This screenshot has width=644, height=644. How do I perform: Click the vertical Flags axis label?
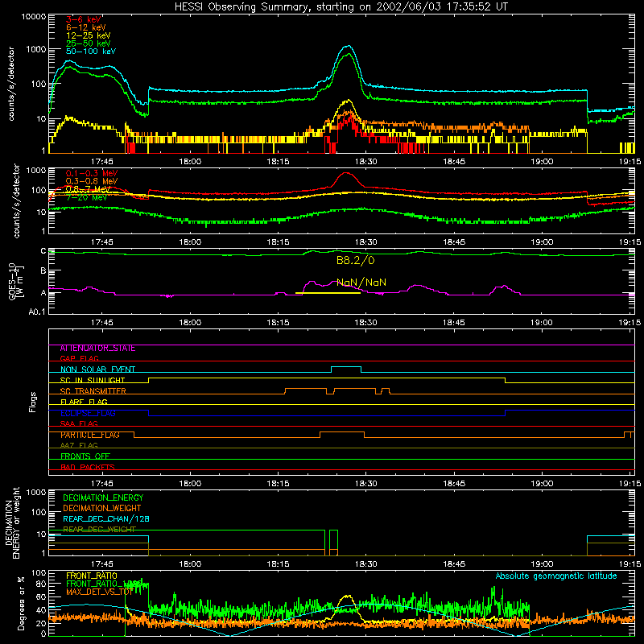[x=33, y=402]
